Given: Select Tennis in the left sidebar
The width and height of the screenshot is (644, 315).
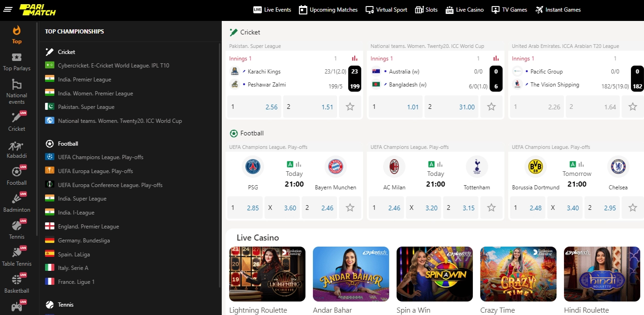Looking at the screenshot, I should click(17, 230).
